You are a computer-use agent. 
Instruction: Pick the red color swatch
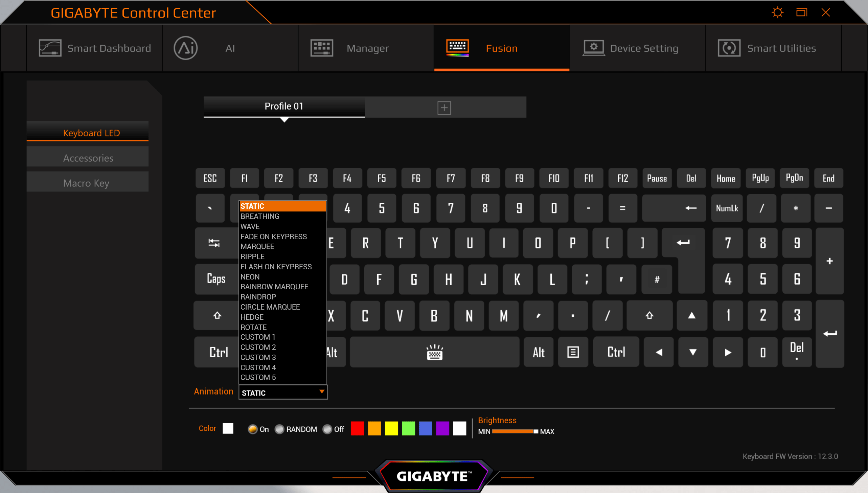(357, 428)
